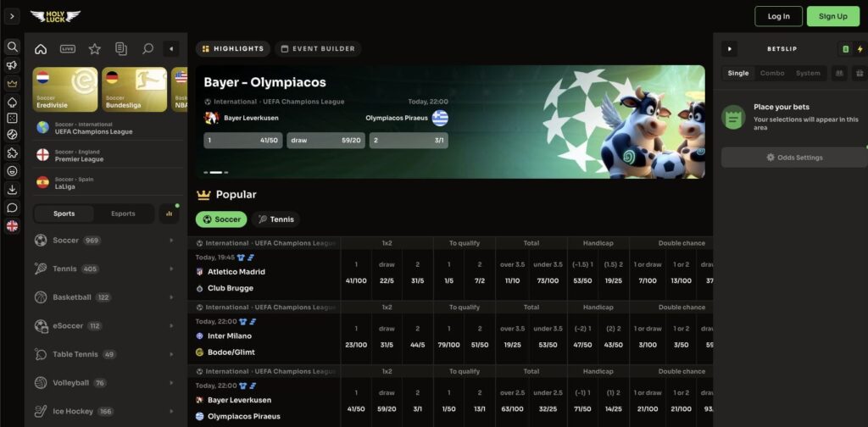Open UEFA Champions League link
Screen dimensions: 868x427
[108, 128]
